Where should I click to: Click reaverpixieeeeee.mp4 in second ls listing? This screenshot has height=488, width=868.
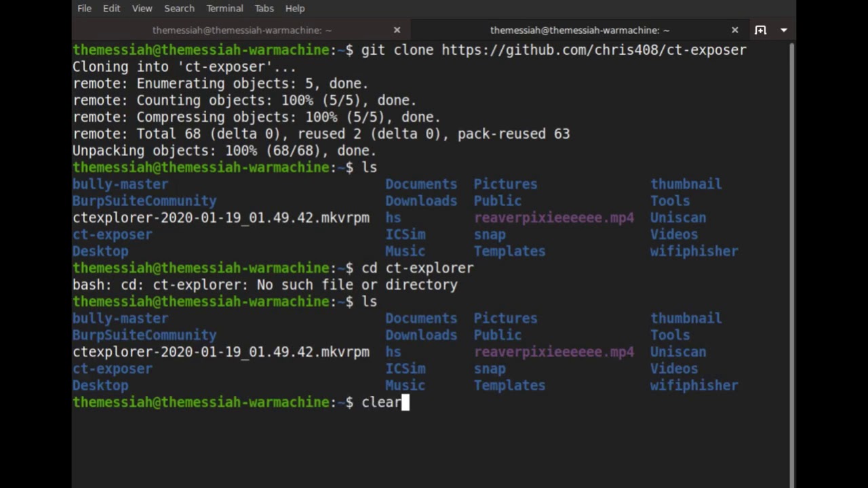click(554, 352)
